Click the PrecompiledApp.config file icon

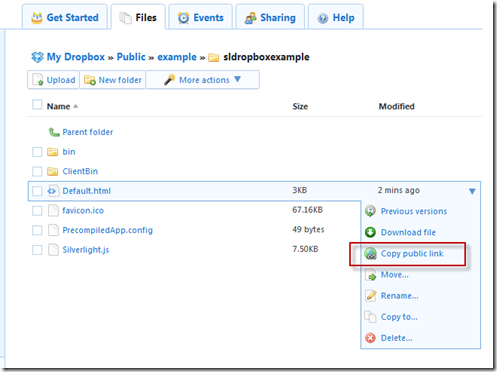[x=53, y=230]
